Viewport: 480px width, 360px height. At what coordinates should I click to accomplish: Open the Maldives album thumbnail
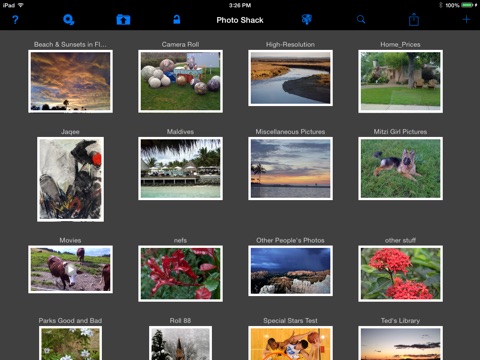pos(180,168)
